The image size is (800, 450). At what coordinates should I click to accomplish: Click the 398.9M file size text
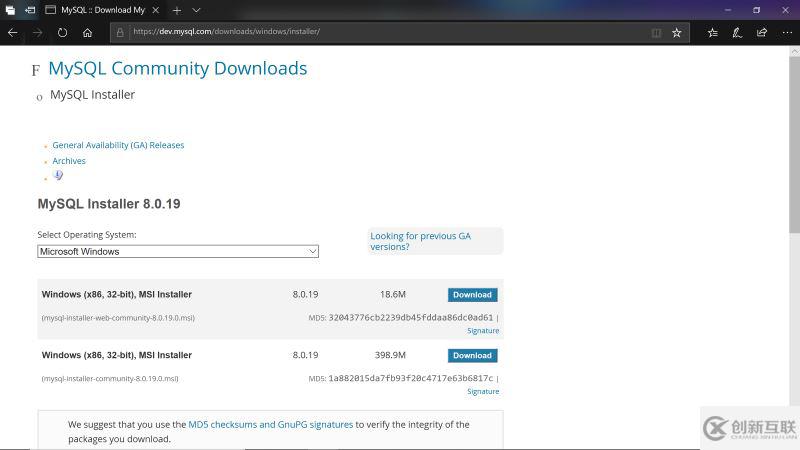(390, 355)
